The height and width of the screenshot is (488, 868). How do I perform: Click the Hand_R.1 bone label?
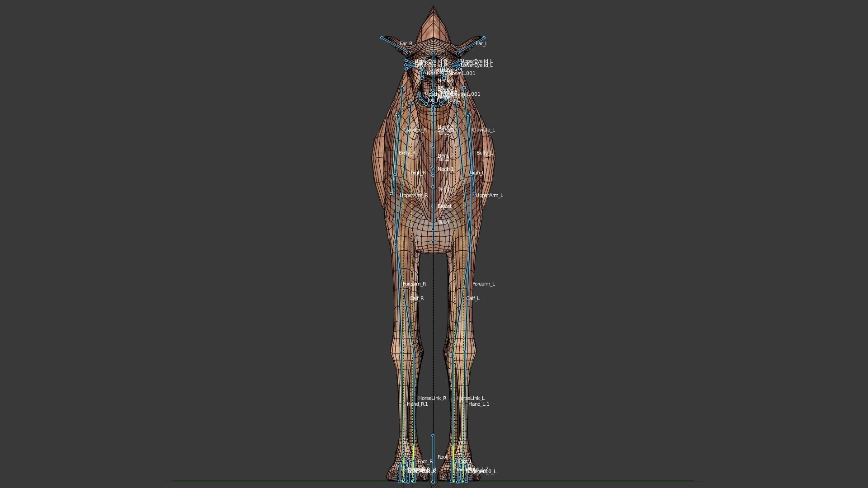(417, 404)
